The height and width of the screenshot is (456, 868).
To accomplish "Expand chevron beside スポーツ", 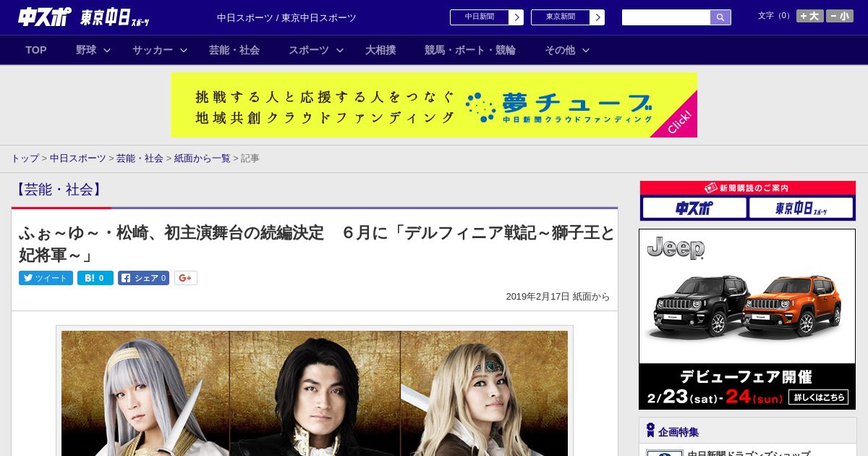I will click(x=340, y=50).
